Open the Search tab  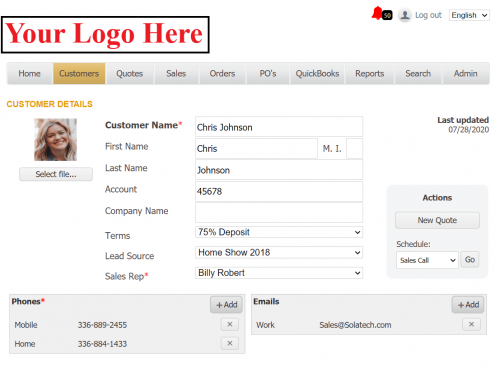[418, 73]
